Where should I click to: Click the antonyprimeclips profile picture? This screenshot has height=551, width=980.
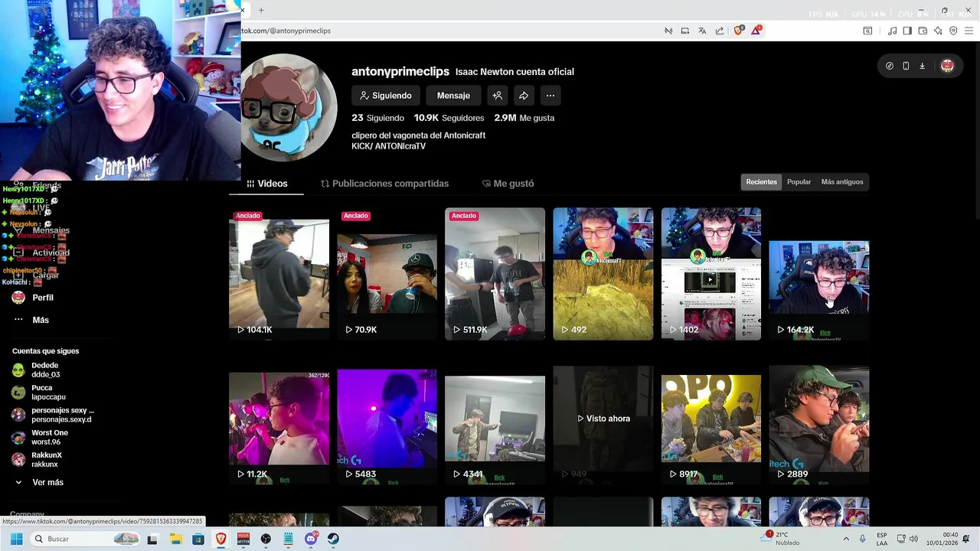289,108
